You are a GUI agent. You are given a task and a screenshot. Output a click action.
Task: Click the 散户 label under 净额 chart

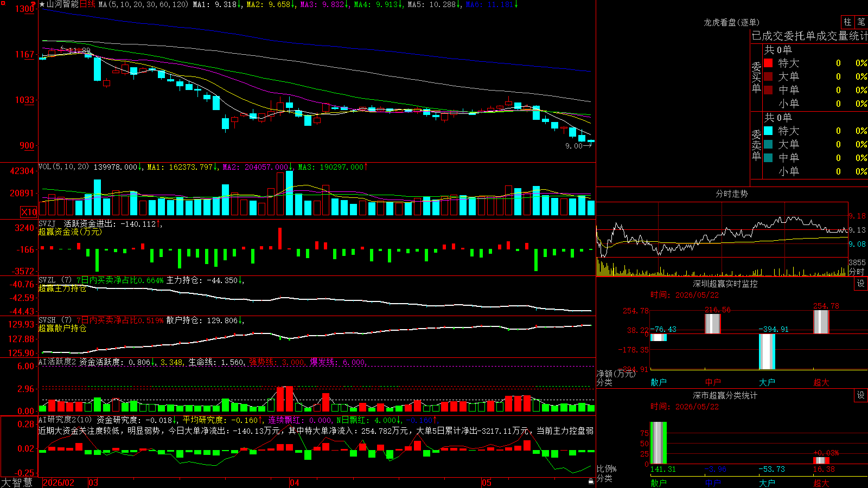659,382
